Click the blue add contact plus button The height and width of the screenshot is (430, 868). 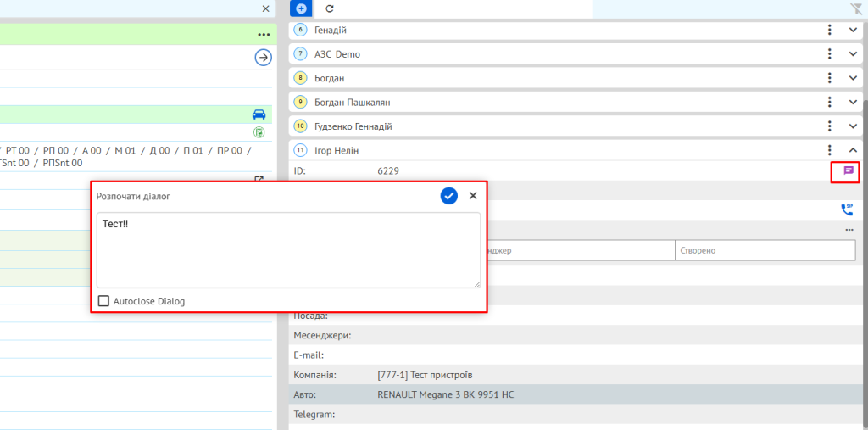tap(301, 8)
